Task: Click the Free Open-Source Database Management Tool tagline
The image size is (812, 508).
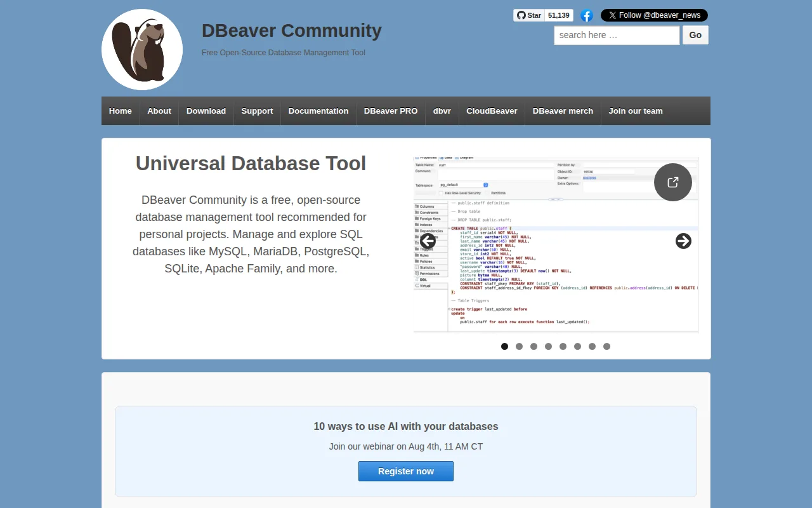Action: [284, 53]
